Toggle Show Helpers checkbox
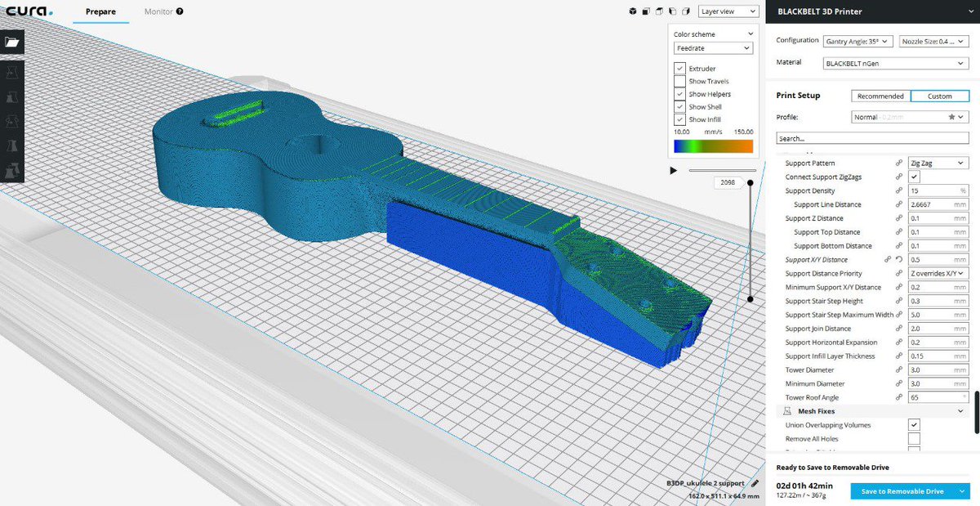The height and width of the screenshot is (506, 980). tap(679, 94)
